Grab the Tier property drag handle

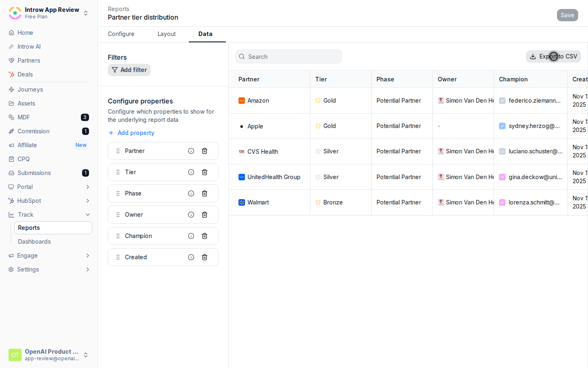click(x=118, y=172)
